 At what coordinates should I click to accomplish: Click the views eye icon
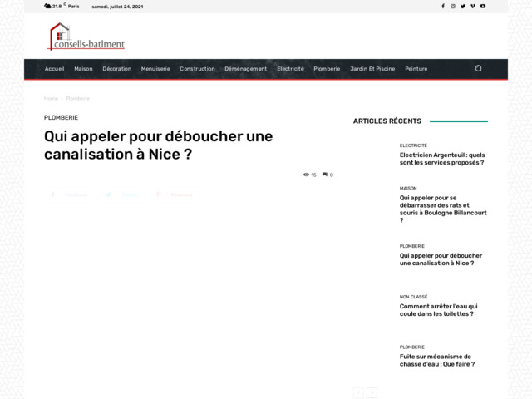[306, 175]
